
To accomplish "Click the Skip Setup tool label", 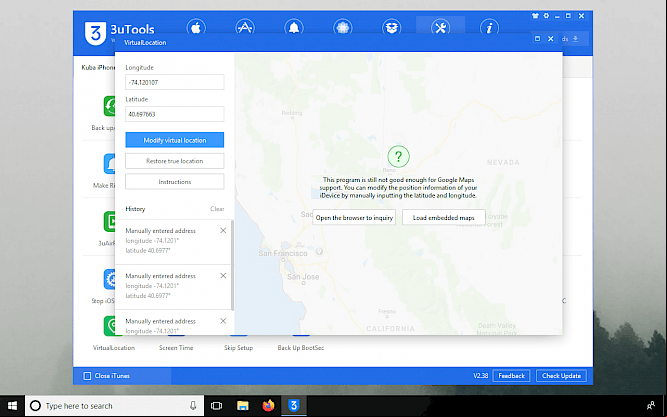I will pyautogui.click(x=239, y=348).
